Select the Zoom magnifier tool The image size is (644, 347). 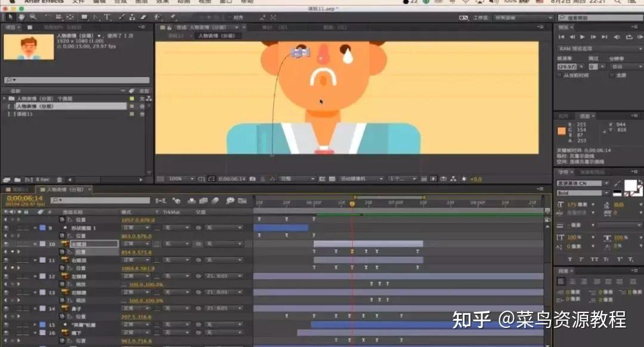[33, 17]
